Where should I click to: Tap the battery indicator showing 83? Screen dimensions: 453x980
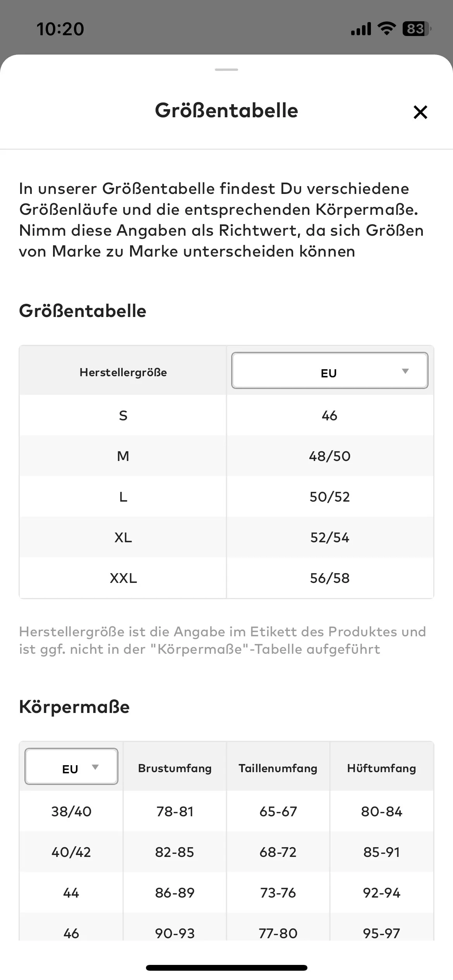[417, 29]
